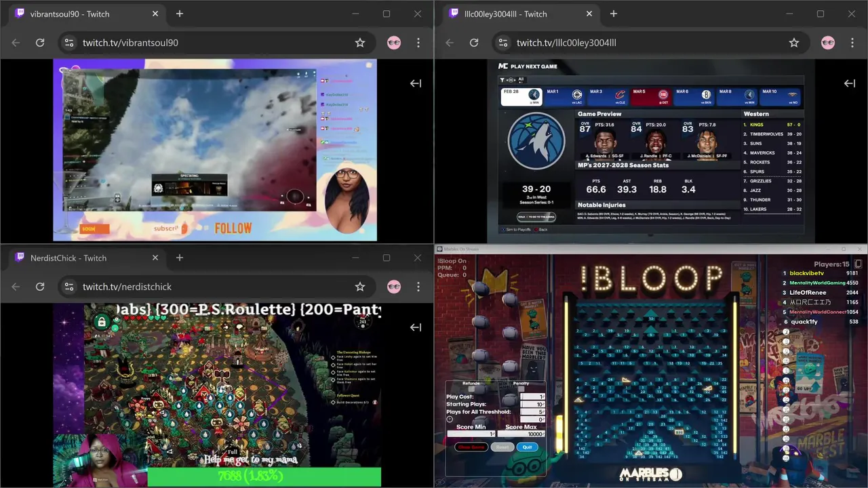The image size is (868, 488).
Task: Open new tab in NerdistChick window
Action: pyautogui.click(x=180, y=258)
